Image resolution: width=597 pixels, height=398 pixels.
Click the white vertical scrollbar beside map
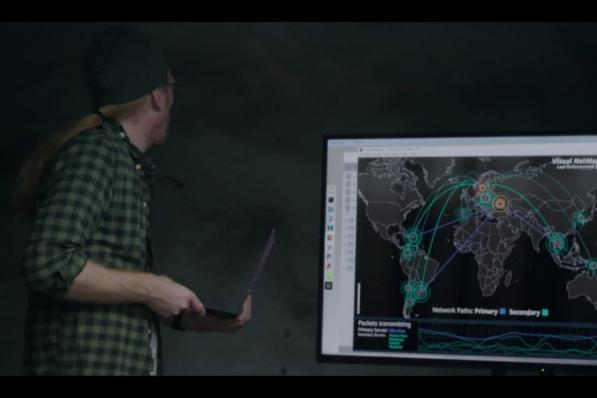(x=358, y=298)
